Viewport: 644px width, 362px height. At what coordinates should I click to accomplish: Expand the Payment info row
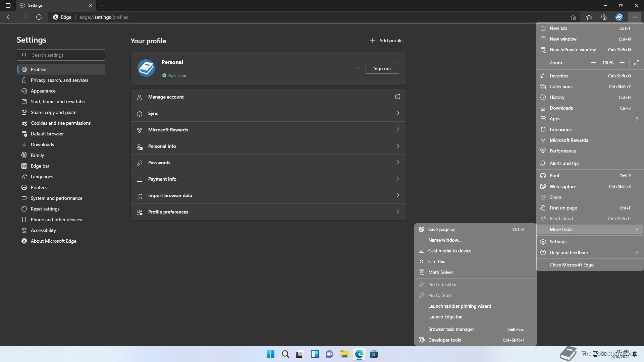pyautogui.click(x=268, y=179)
